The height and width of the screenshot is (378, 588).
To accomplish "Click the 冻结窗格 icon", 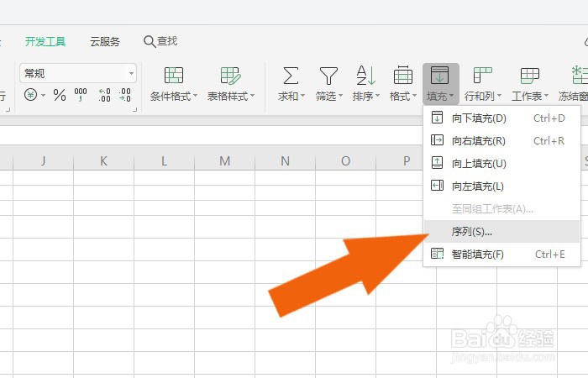I will (x=579, y=75).
